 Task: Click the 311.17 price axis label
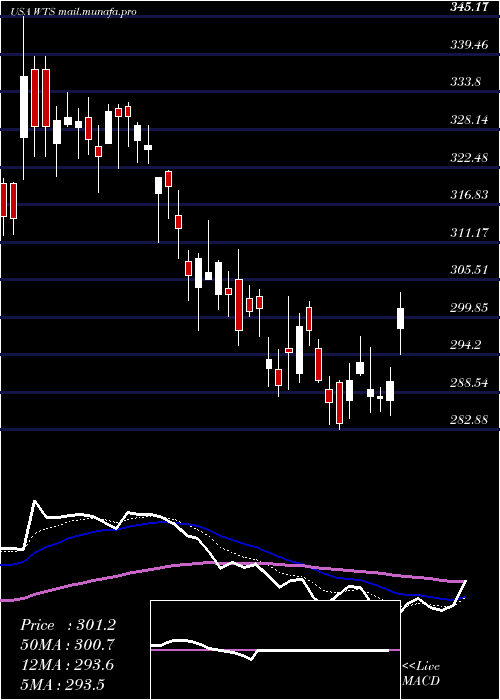click(468, 232)
